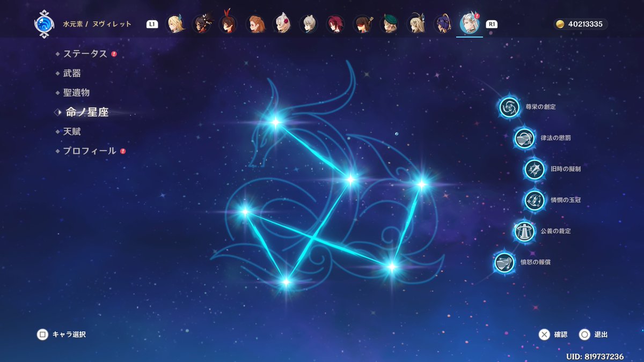
Task: Click the Mora coin icon
Action: click(x=560, y=24)
